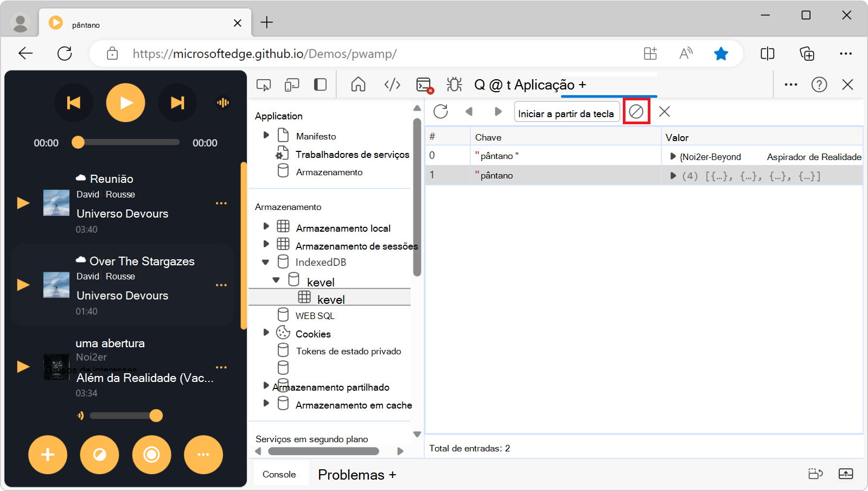This screenshot has width=868, height=491.
Task: Open the Console tool with errors
Action: 424,85
